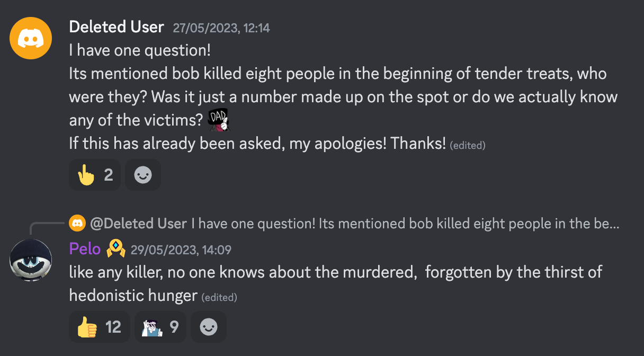Image resolution: width=644 pixels, height=356 pixels.
Task: Add a reaction to Deleted User's message
Action: click(143, 175)
